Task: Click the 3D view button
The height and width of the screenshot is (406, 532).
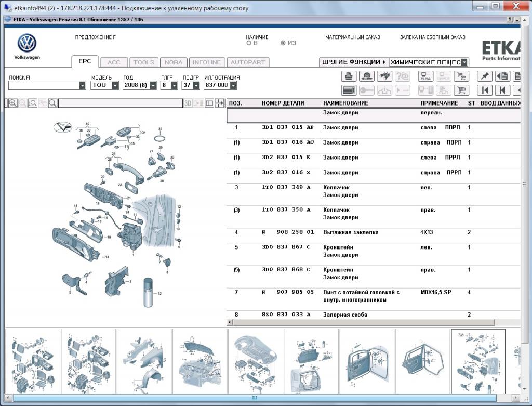Action: (188, 103)
